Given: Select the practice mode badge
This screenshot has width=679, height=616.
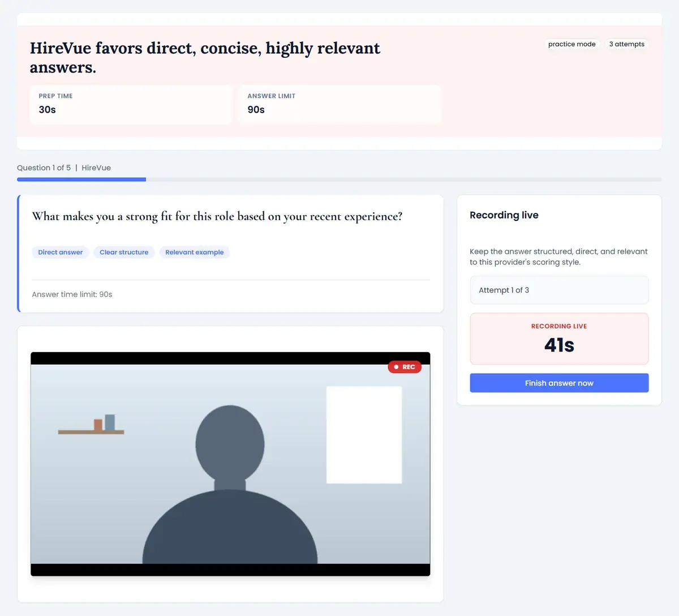Looking at the screenshot, I should [x=571, y=44].
